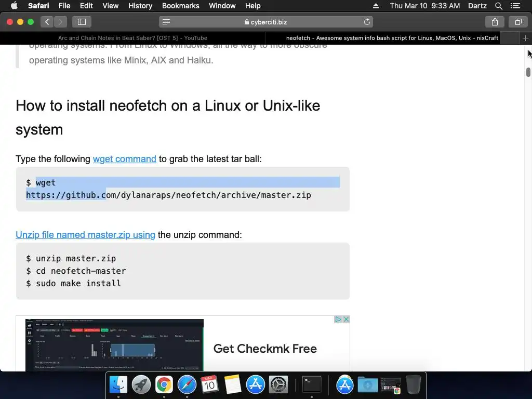Viewport: 532px width, 399px height.
Task: Open the Apple menu
Action: 14,6
